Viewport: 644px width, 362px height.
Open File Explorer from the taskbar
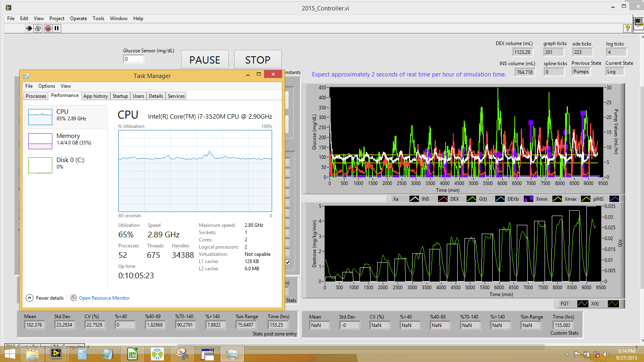33,354
